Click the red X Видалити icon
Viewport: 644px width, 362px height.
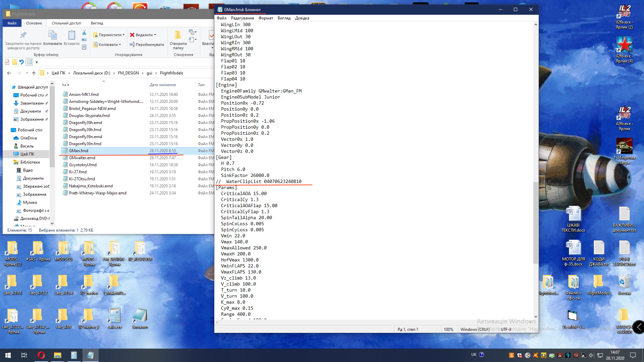point(132,35)
